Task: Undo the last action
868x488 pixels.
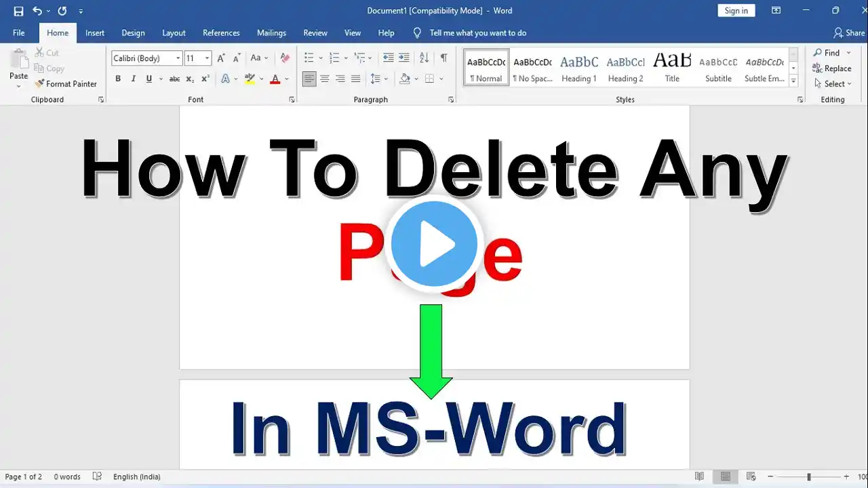Action: [37, 11]
